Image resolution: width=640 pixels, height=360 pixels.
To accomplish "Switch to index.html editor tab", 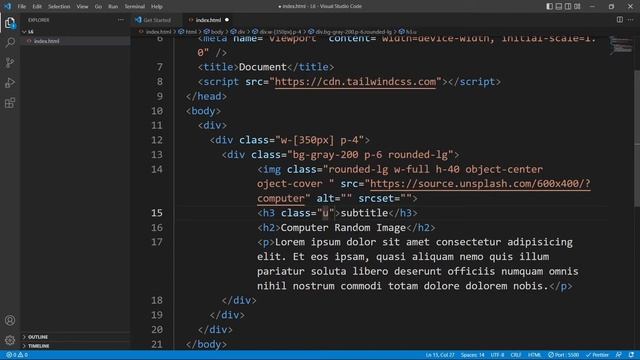I will click(x=209, y=20).
